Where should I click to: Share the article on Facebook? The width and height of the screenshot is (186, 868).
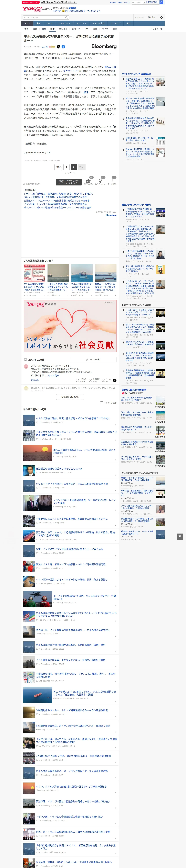coord(63,47)
